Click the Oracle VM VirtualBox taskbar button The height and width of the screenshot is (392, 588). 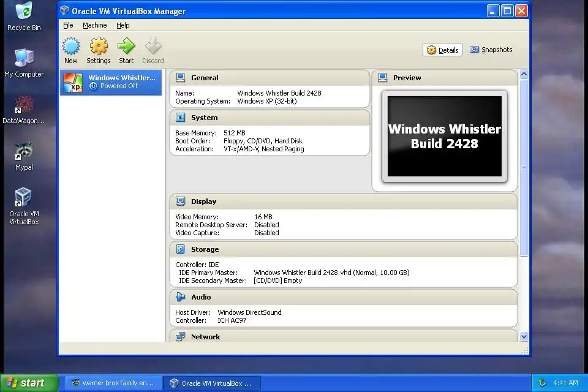pos(213,383)
